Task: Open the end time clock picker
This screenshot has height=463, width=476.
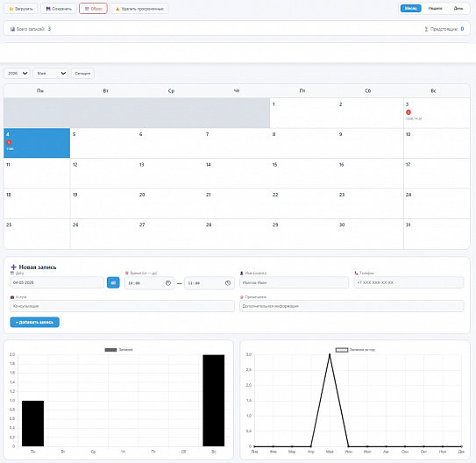Action: pyautogui.click(x=228, y=283)
